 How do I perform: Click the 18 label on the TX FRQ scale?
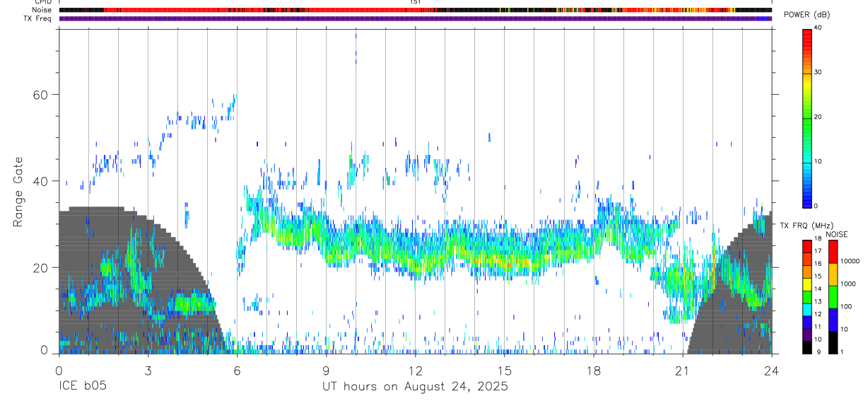817,239
